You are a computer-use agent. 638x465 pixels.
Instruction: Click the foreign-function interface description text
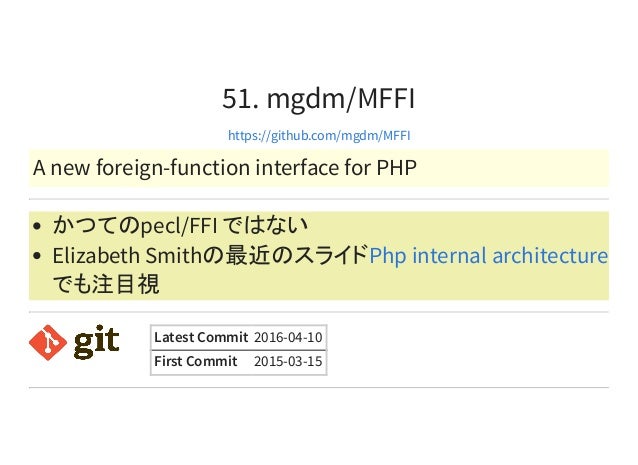[225, 168]
